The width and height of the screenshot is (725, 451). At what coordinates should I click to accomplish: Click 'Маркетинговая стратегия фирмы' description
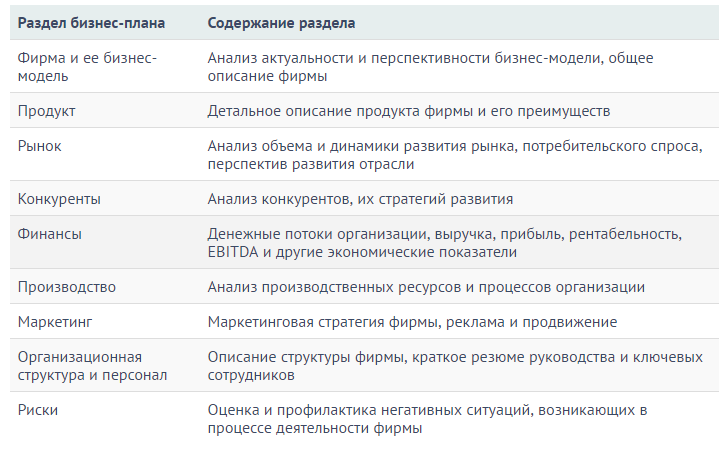[x=412, y=322]
